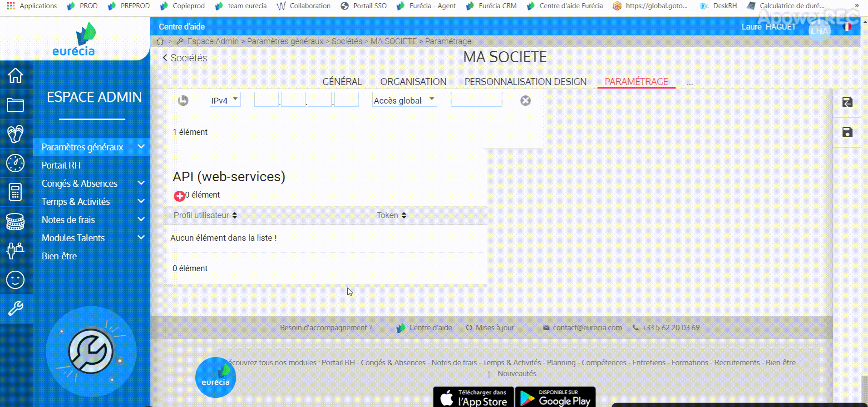Viewport: 868px width, 407px height.
Task: Open the smiley face icon in sidebar
Action: click(x=15, y=280)
